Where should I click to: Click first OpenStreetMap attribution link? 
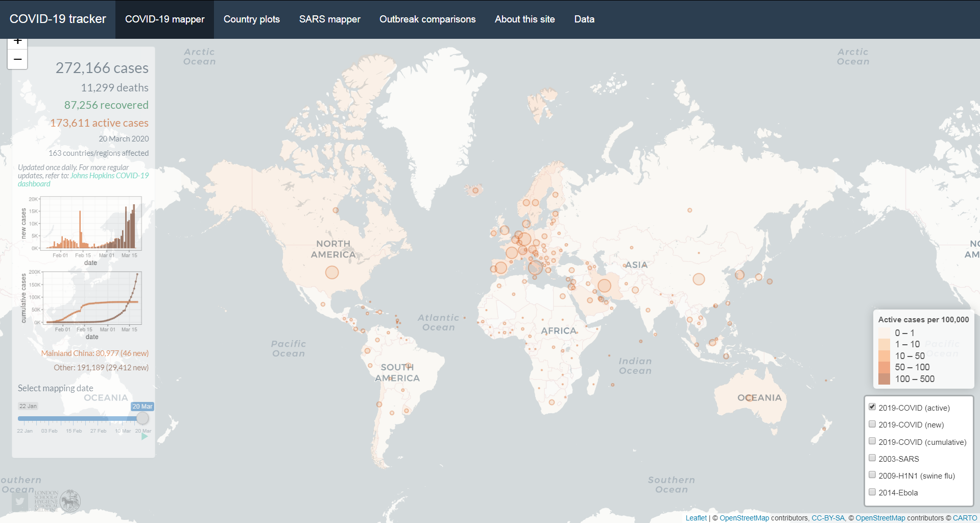(x=744, y=518)
